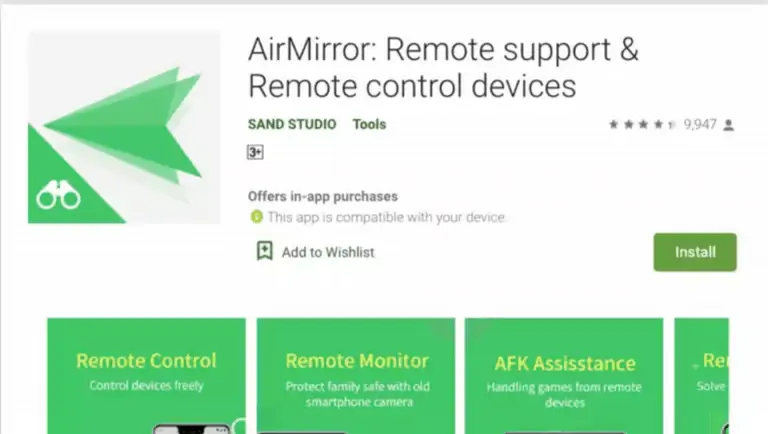
Task: Click the Add to Wishlist bookmark icon
Action: (x=265, y=251)
